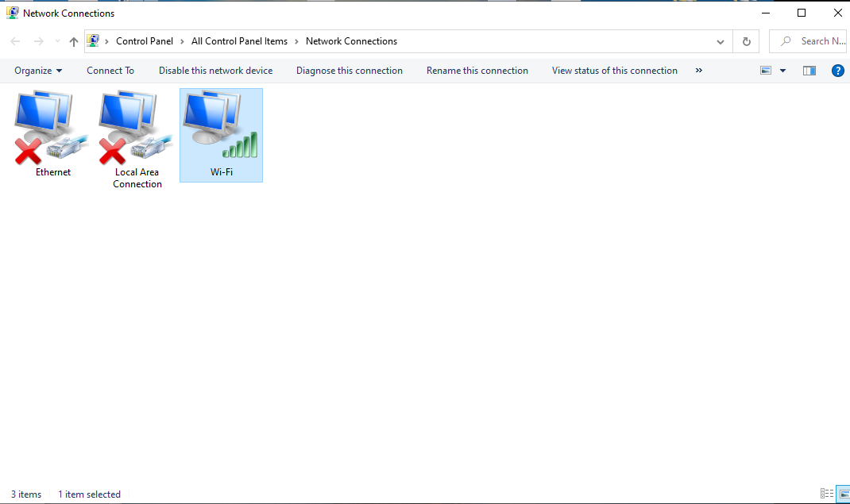The width and height of the screenshot is (850, 504).
Task: Open the Ethernet adapter showing red X
Action: (x=48, y=127)
